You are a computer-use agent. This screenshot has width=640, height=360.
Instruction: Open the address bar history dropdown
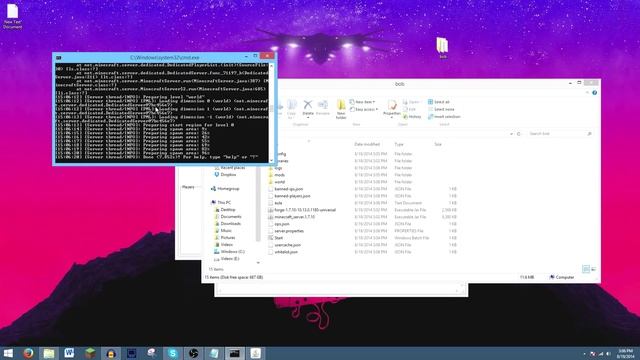pyautogui.click(x=511, y=134)
